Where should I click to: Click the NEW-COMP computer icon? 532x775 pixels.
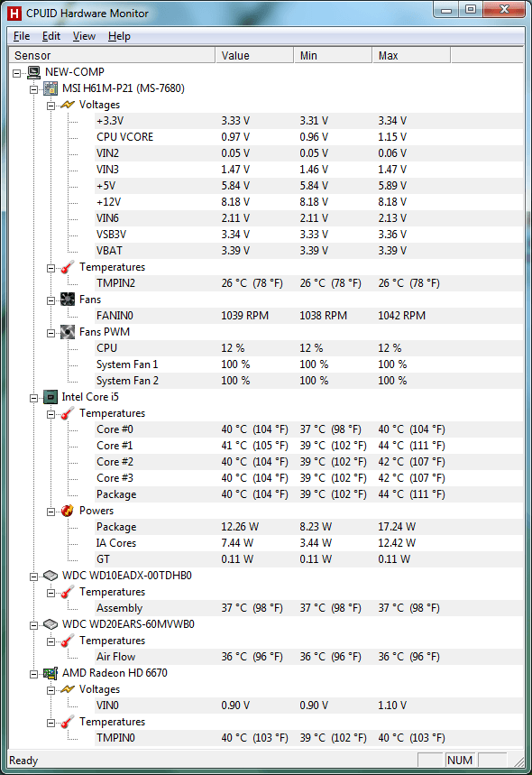pyautogui.click(x=34, y=72)
